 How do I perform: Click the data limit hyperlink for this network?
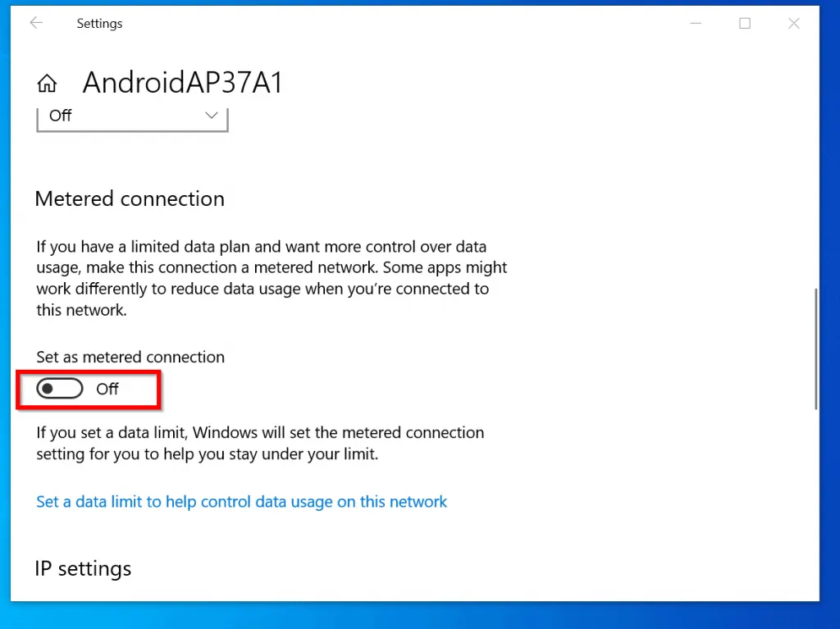coord(242,501)
